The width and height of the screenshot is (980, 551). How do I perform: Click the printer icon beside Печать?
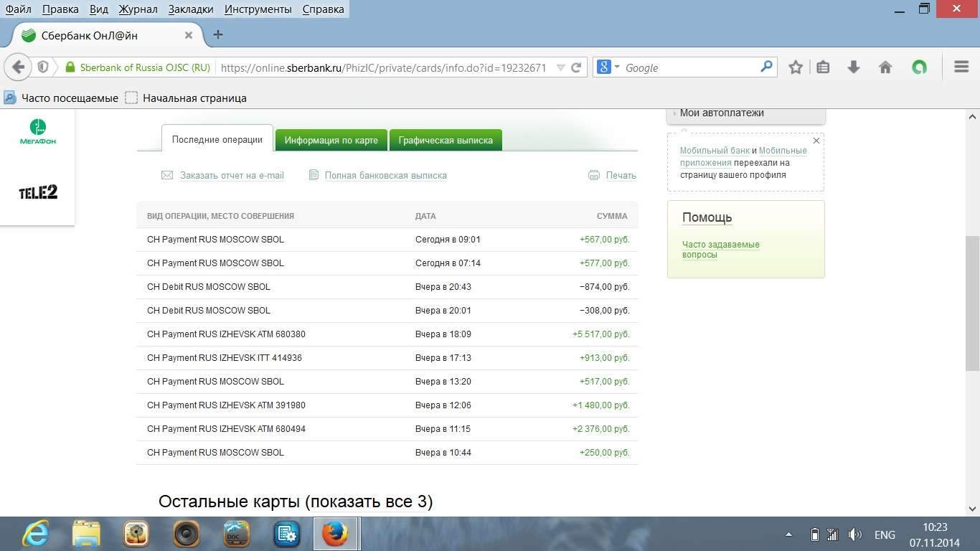pyautogui.click(x=593, y=175)
